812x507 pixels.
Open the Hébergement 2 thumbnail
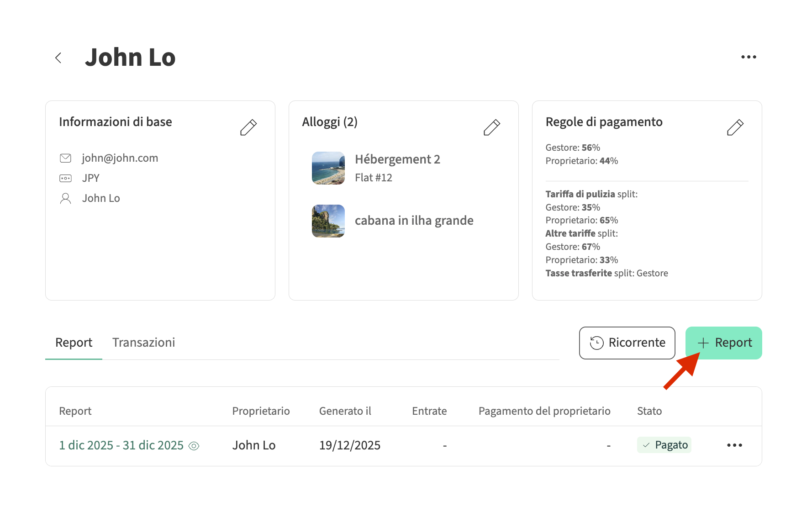328,168
